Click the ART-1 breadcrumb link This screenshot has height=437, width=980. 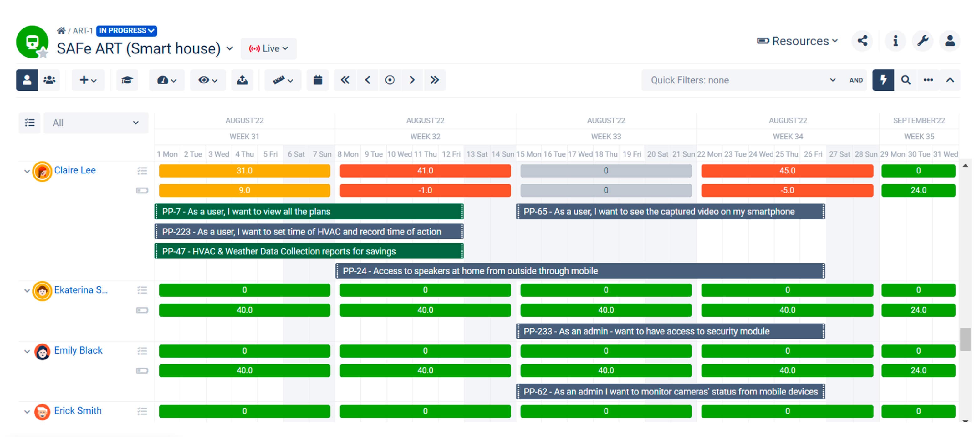coord(83,30)
